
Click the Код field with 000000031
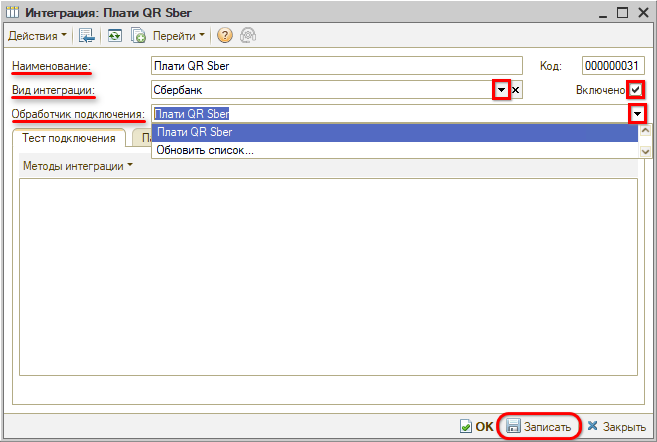[613, 66]
